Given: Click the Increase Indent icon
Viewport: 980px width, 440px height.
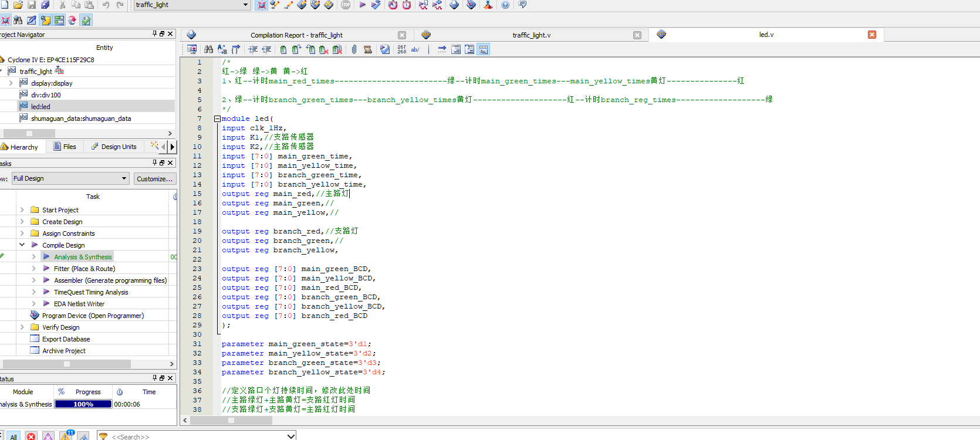Looking at the screenshot, I should [253, 49].
